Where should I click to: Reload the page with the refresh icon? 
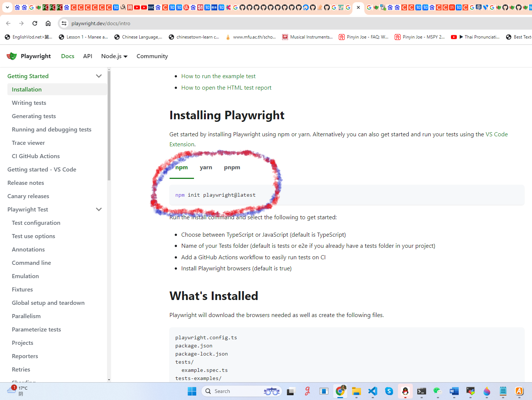35,23
